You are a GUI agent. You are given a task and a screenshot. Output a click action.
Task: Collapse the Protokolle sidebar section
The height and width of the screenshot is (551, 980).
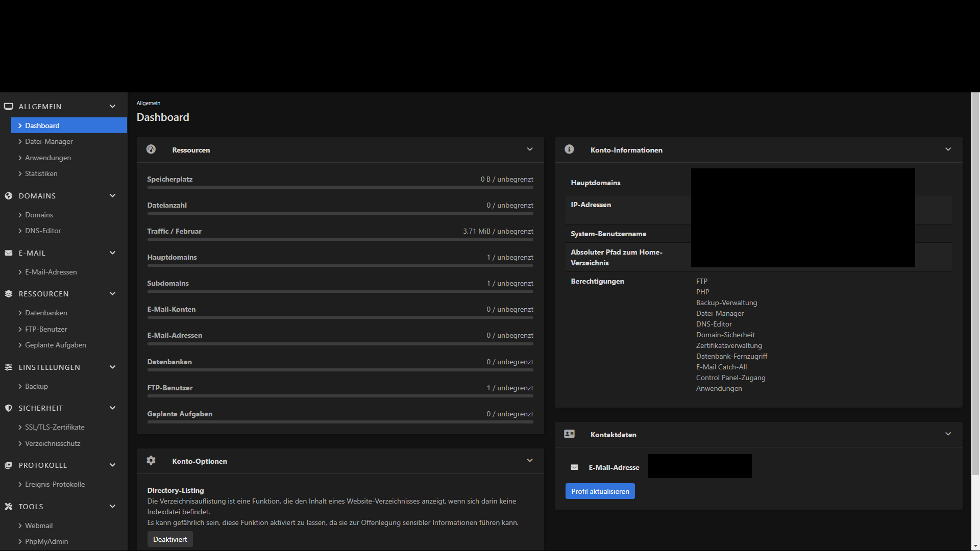[112, 465]
